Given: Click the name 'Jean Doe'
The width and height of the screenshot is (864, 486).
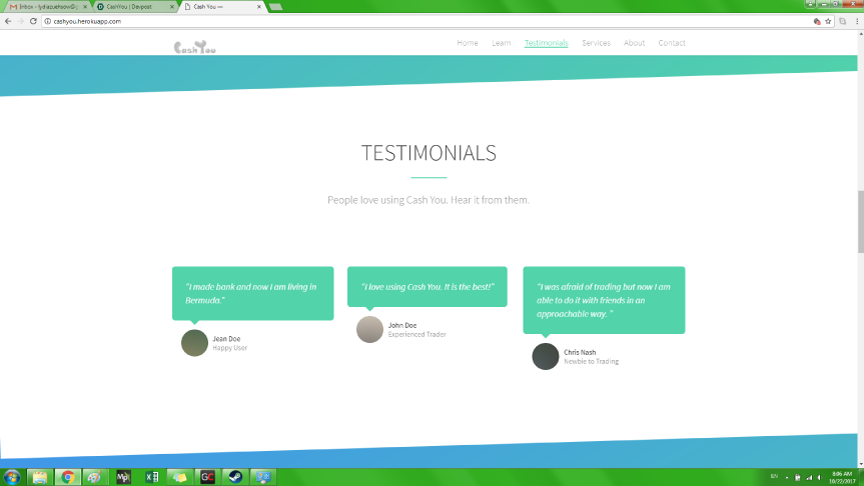Looking at the screenshot, I should (x=226, y=339).
